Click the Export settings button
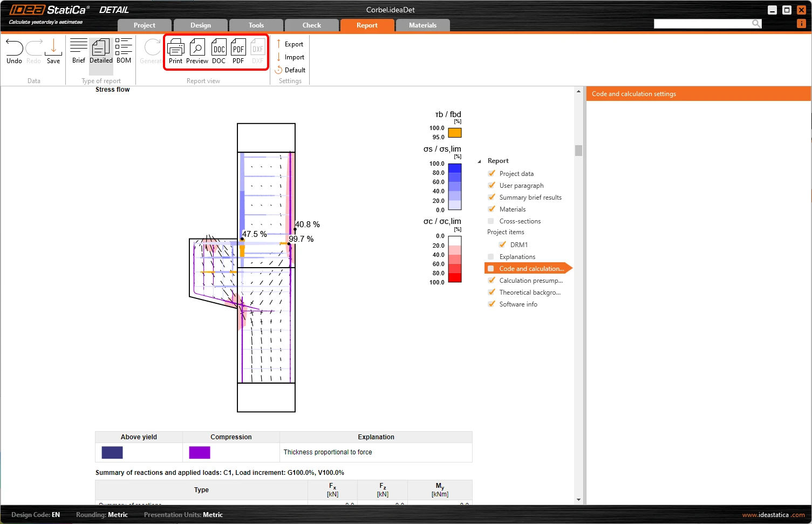The width and height of the screenshot is (812, 524). pos(290,44)
